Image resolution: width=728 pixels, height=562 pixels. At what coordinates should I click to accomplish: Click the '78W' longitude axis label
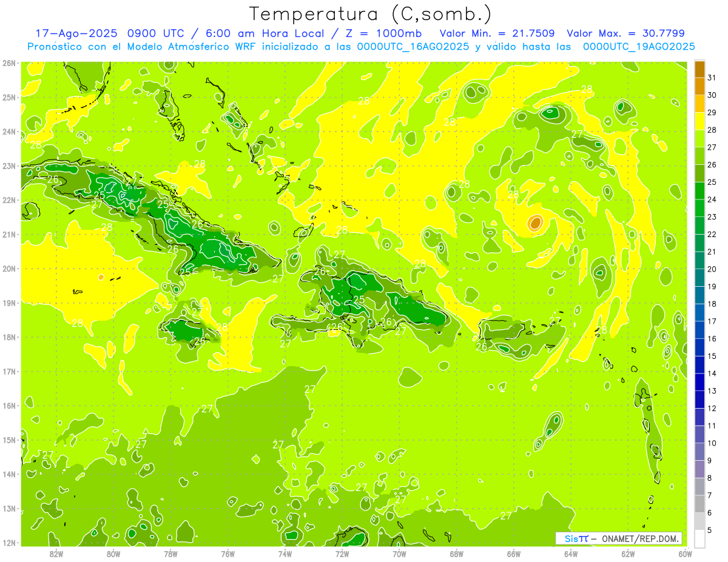[170, 554]
